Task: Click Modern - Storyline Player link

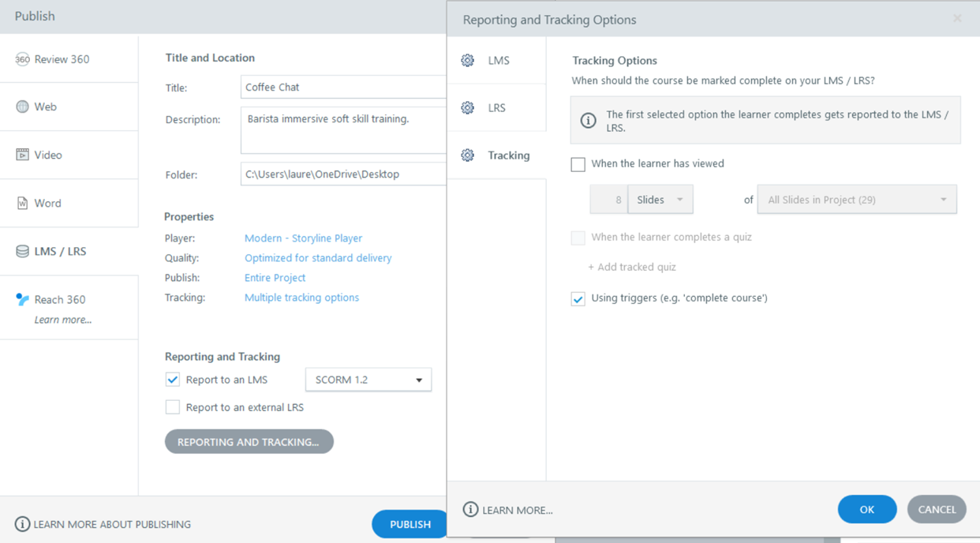Action: pos(303,238)
